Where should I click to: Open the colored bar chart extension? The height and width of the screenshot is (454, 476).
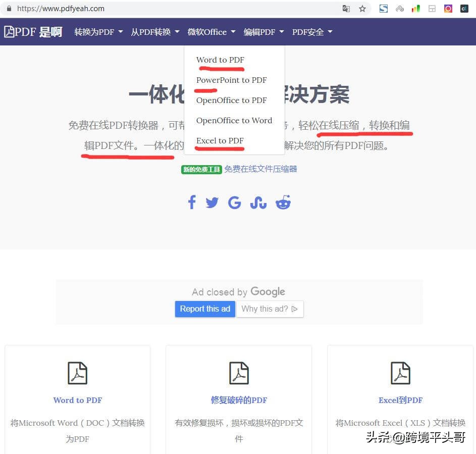(415, 9)
